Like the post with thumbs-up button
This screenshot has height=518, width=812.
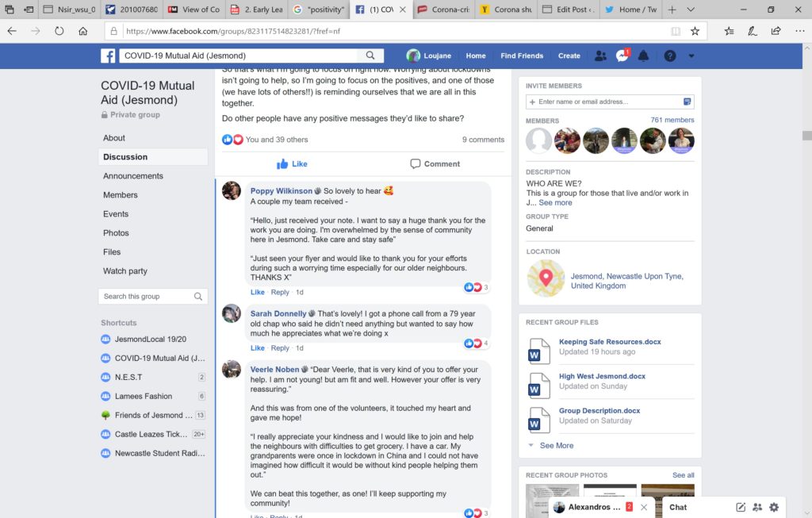292,163
